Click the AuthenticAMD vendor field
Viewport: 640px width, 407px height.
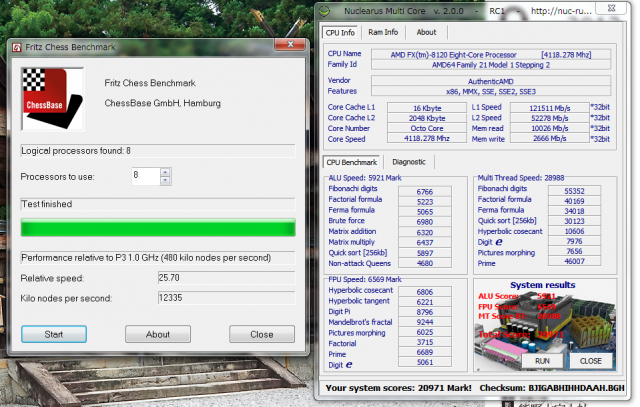click(491, 81)
